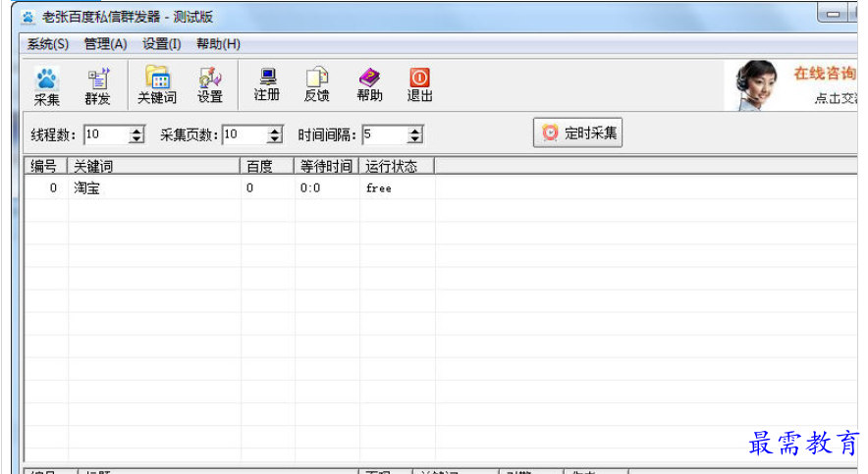Sort by the 关键词 column header
868x474 pixels.
[153, 166]
